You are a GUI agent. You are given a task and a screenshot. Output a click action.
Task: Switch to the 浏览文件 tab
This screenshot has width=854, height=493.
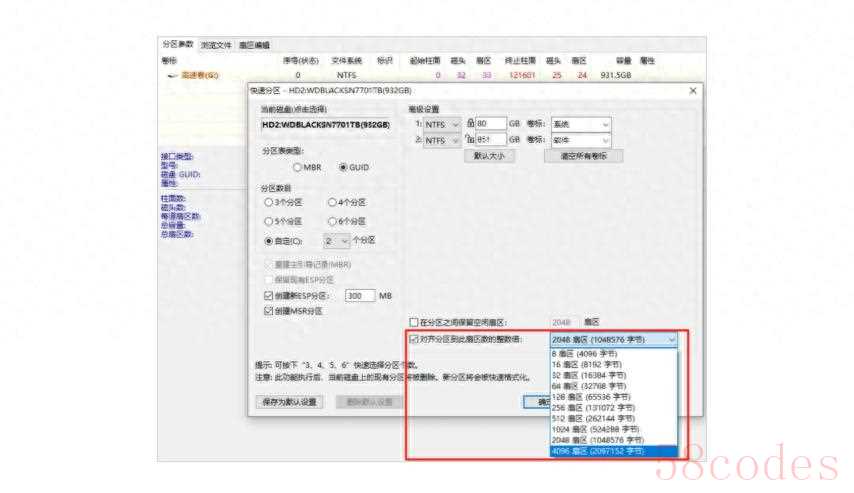pyautogui.click(x=216, y=45)
